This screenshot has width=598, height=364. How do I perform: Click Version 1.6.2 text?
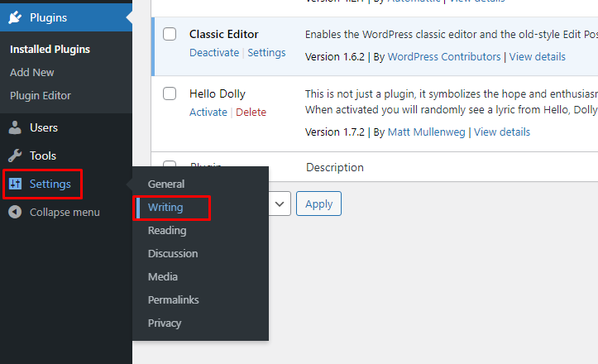(335, 56)
